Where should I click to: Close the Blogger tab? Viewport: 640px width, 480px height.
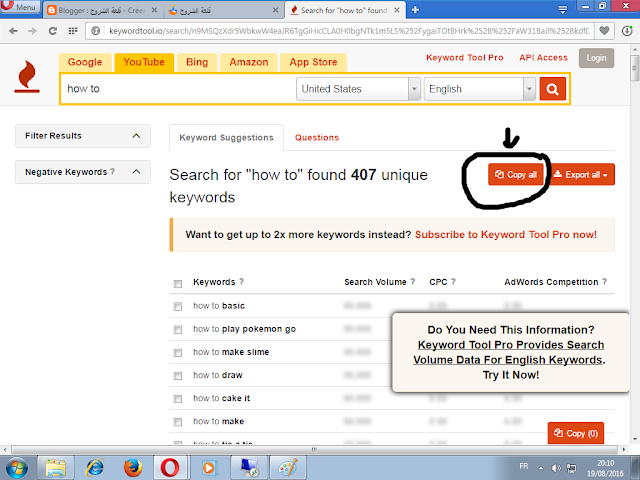pyautogui.click(x=154, y=10)
